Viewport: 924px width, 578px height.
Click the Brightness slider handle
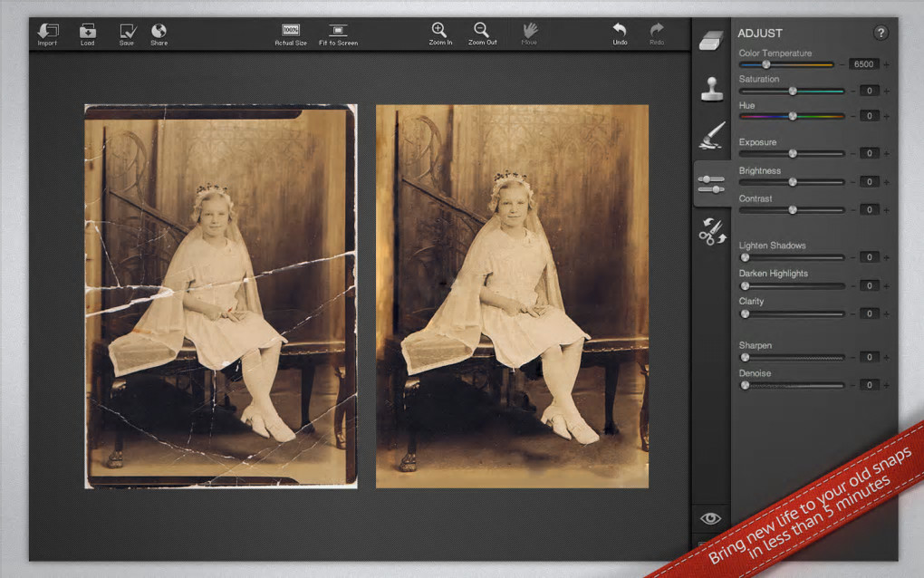793,181
